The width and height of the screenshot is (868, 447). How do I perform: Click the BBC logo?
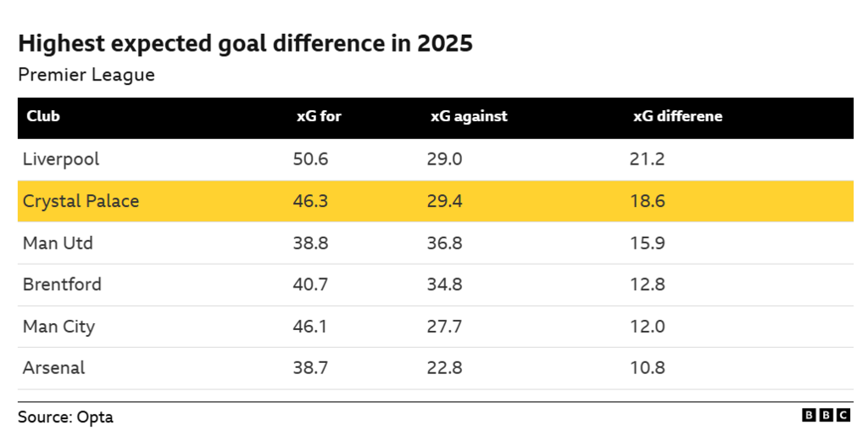(826, 415)
